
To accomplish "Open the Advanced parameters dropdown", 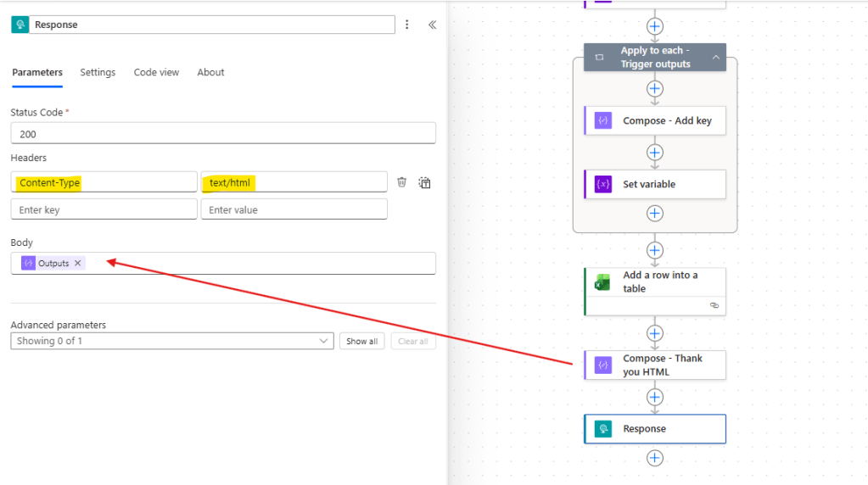I will click(172, 341).
